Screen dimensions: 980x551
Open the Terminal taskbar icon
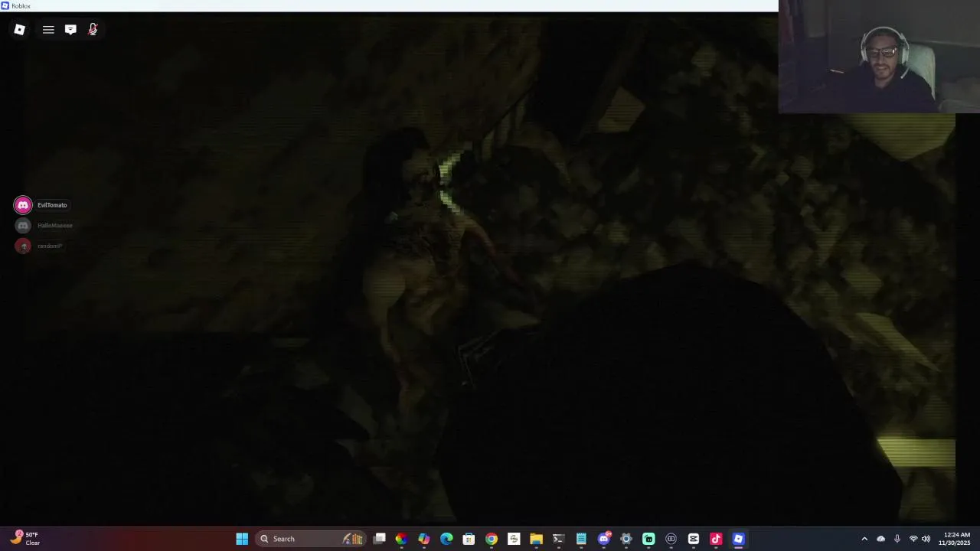(558, 539)
